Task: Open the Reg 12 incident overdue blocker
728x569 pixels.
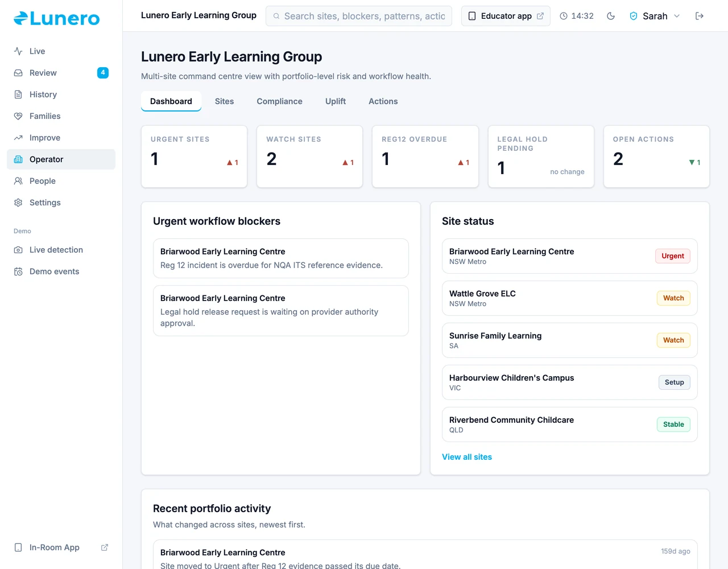Action: pos(281,258)
